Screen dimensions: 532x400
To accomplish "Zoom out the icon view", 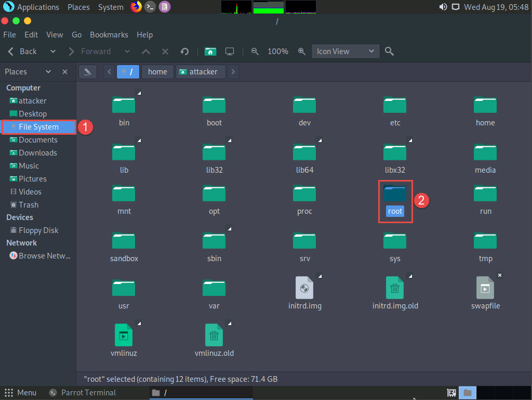I will click(x=255, y=51).
